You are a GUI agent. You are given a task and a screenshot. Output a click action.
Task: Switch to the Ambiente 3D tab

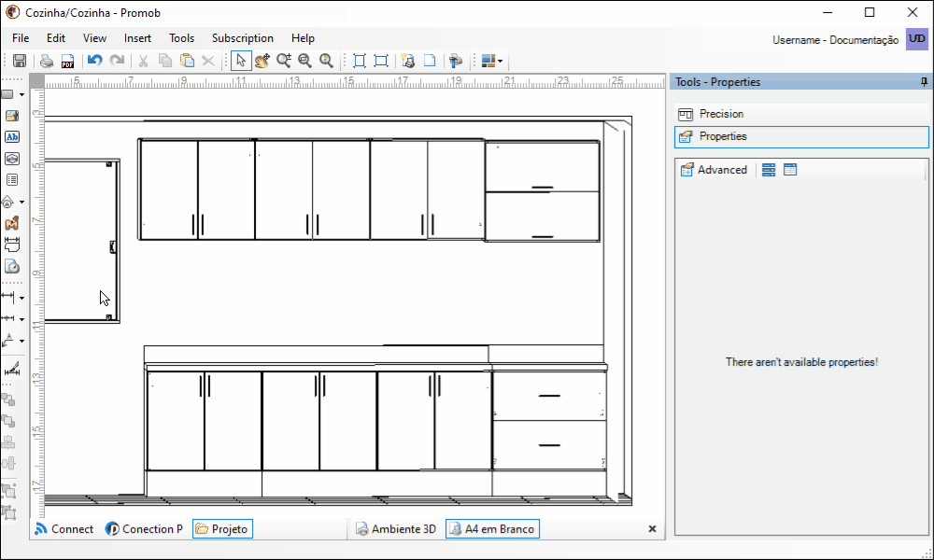click(x=395, y=529)
